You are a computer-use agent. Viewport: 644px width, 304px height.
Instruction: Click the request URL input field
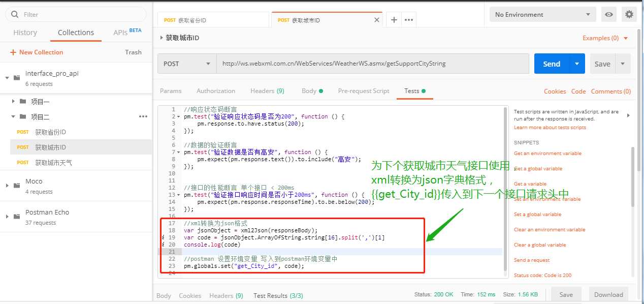coord(373,64)
